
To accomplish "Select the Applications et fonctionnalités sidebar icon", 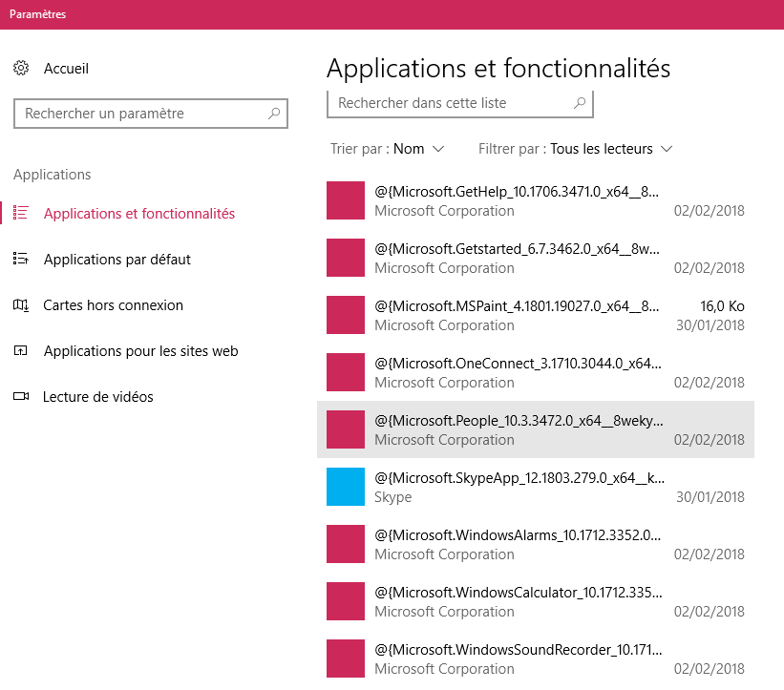I will pyautogui.click(x=19, y=213).
